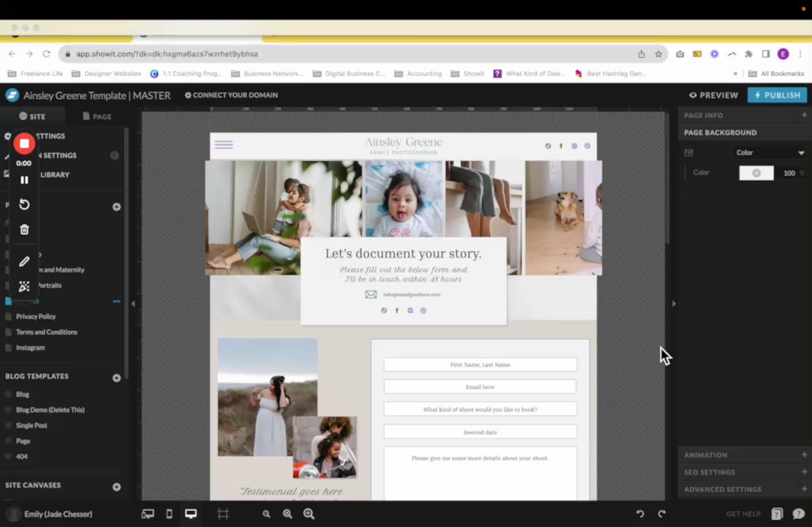Image resolution: width=812 pixels, height=527 pixels.
Task: Open the Privacy Policy page
Action: pos(35,316)
